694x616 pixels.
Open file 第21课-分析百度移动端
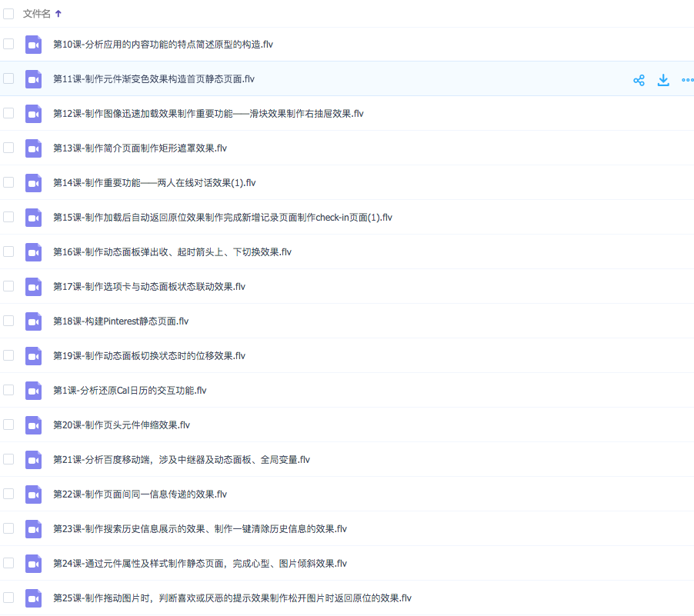pos(181,460)
